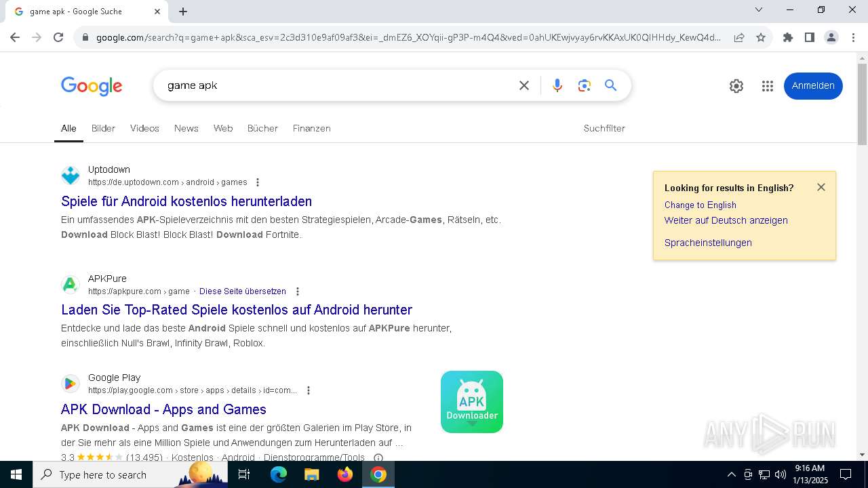Click the Windows taskbar search box
868x488 pixels.
pyautogui.click(x=130, y=474)
